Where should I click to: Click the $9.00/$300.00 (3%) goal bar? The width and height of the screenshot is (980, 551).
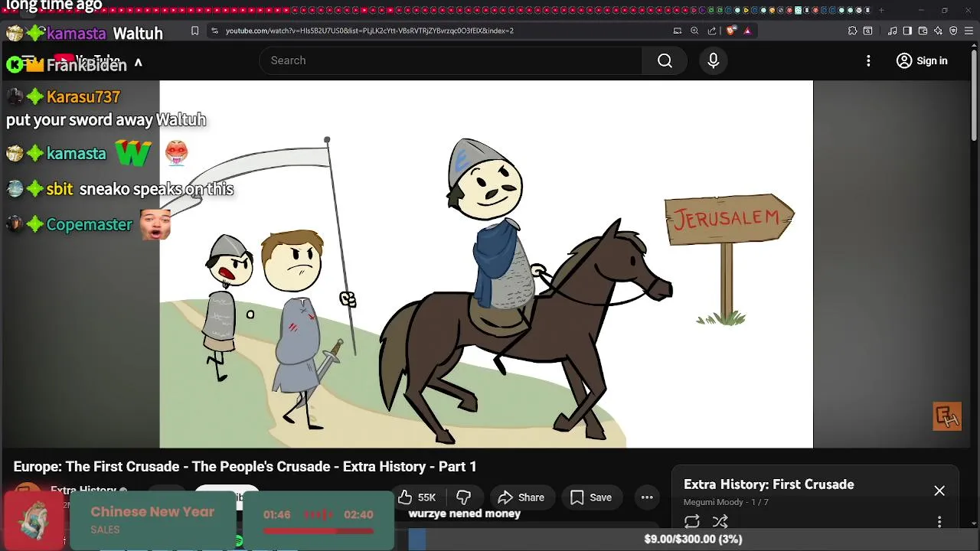(x=693, y=539)
